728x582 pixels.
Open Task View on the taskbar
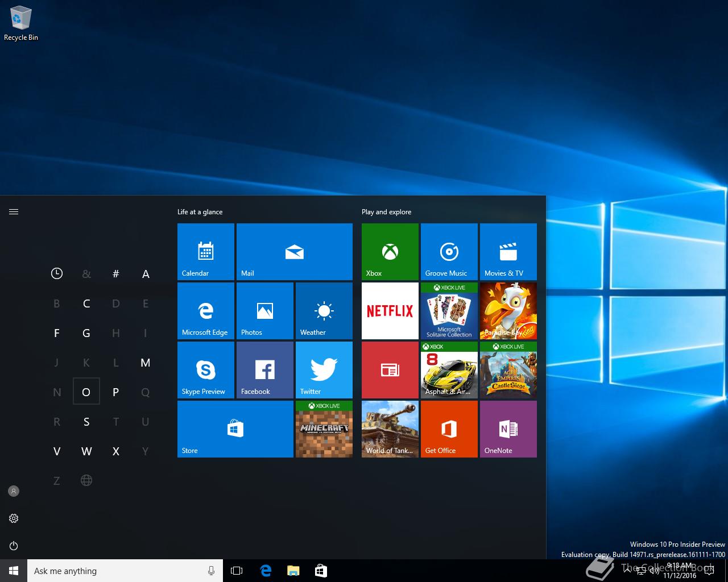point(237,571)
